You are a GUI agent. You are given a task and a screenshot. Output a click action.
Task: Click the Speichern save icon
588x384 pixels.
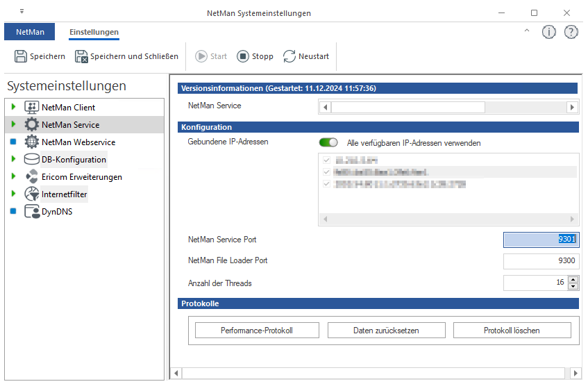tap(21, 56)
